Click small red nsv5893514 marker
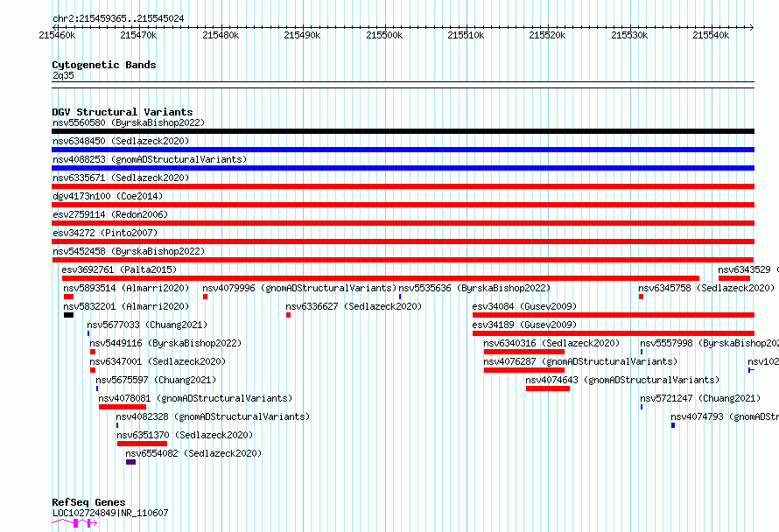Screen dimensions: 779x532 [x=68, y=297]
